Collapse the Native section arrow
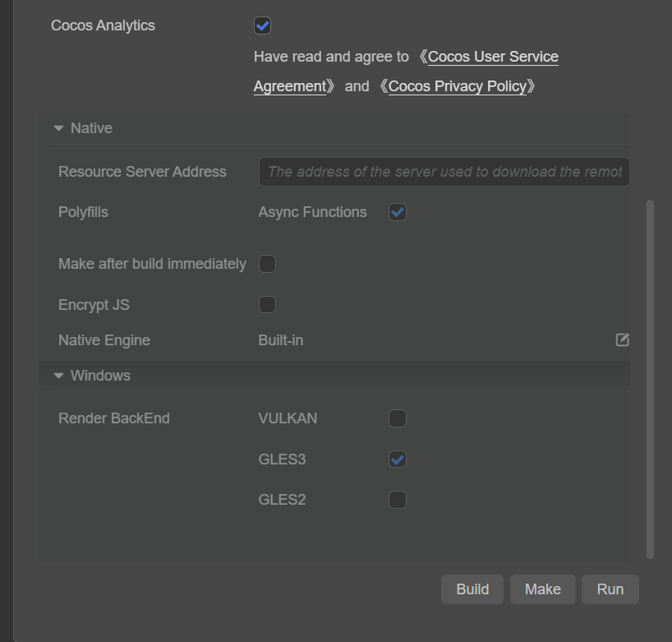 (58, 128)
